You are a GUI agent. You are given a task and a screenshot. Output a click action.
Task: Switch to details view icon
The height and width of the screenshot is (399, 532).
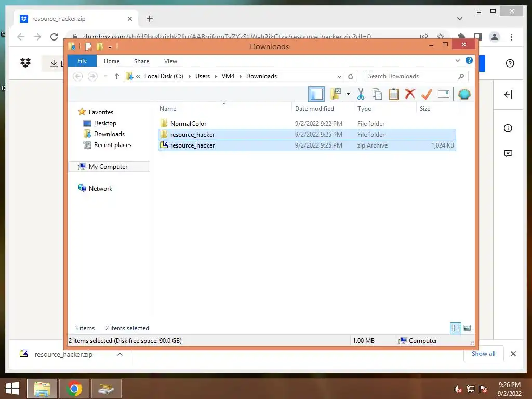tap(456, 328)
